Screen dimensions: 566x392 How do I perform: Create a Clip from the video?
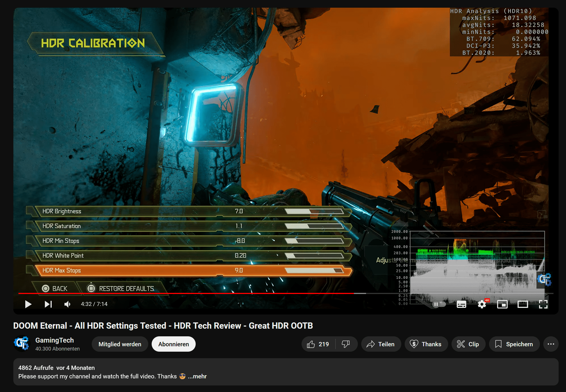click(x=468, y=344)
